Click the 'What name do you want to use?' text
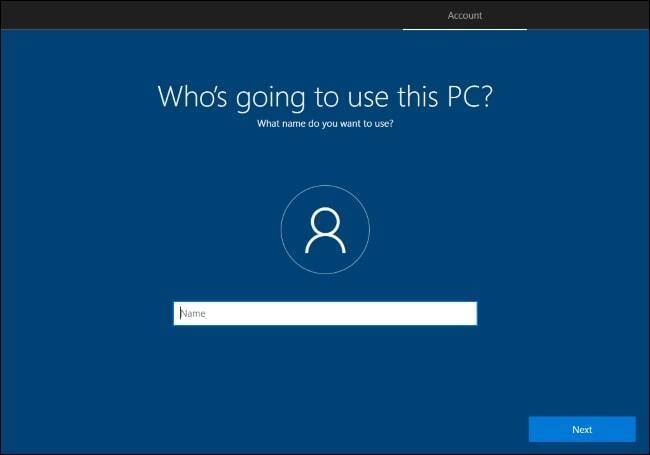The height and width of the screenshot is (455, 650). click(x=325, y=123)
